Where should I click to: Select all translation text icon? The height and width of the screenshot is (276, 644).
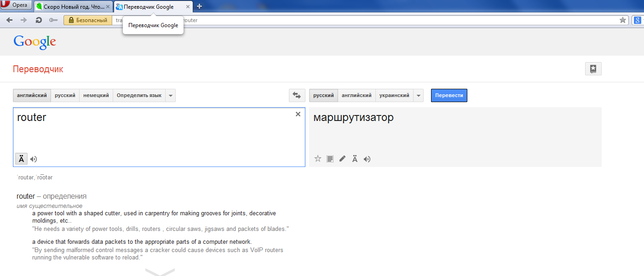pyautogui.click(x=330, y=159)
